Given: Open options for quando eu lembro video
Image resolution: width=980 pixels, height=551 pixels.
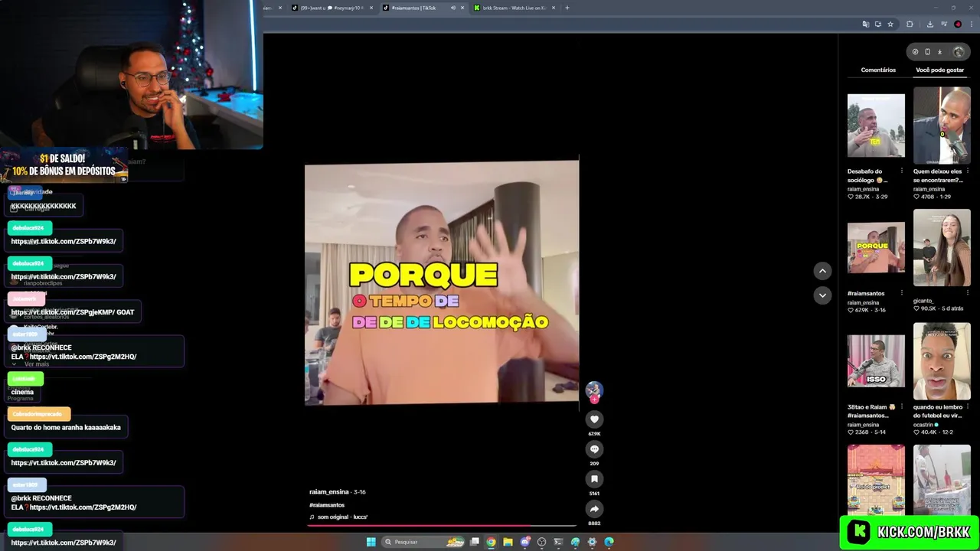Looking at the screenshot, I should pyautogui.click(x=967, y=406).
